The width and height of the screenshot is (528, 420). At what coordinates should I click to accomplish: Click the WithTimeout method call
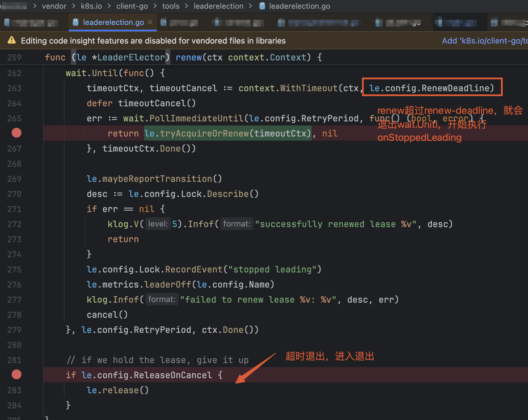309,88
